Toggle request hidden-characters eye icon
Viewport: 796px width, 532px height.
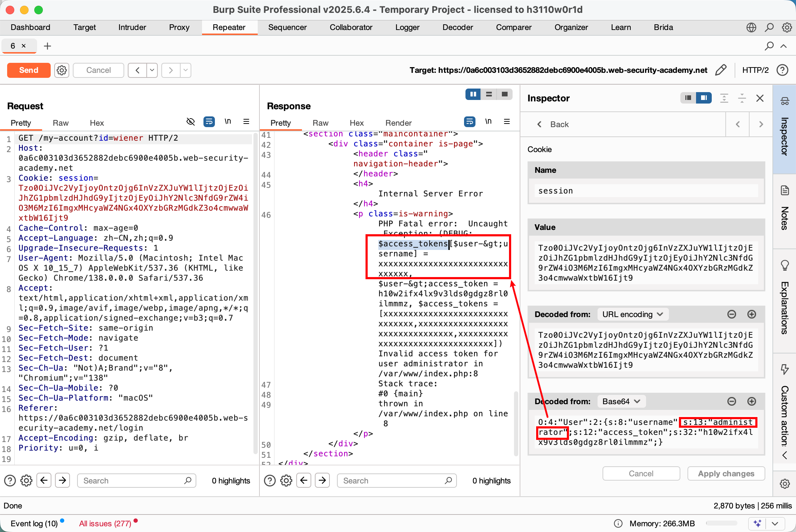(191, 122)
